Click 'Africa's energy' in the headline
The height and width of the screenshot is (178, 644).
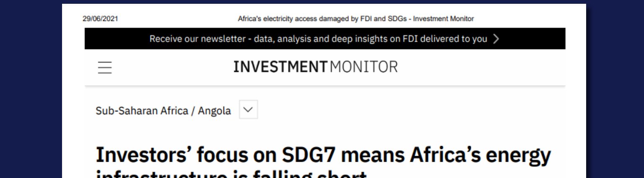480,155
